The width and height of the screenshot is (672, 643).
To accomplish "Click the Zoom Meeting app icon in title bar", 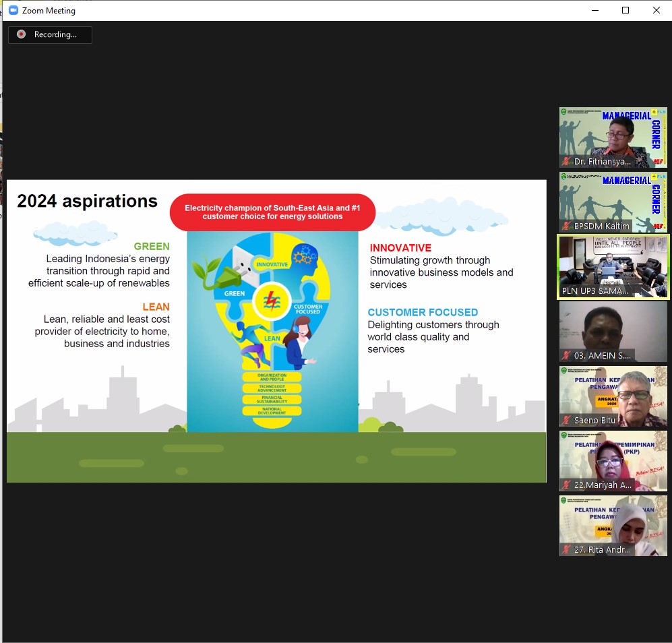I will coord(13,10).
